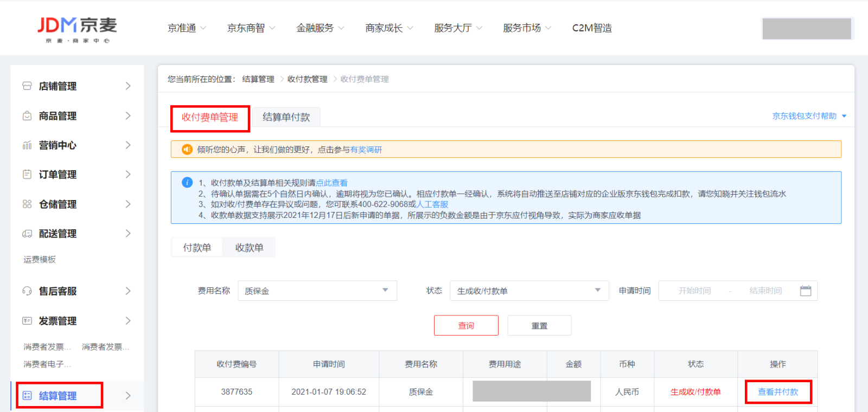Click the 售后客服 headset icon

tap(27, 291)
